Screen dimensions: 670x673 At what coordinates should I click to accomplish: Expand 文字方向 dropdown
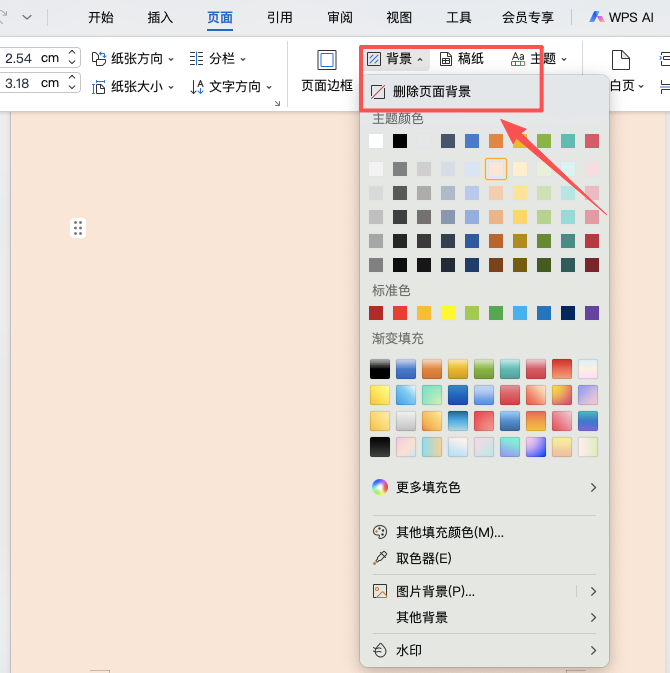(x=231, y=87)
